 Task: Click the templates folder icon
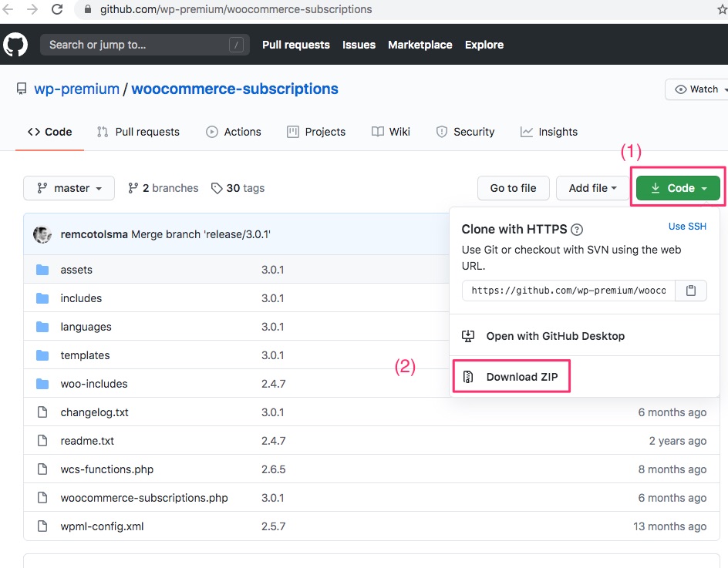point(42,355)
